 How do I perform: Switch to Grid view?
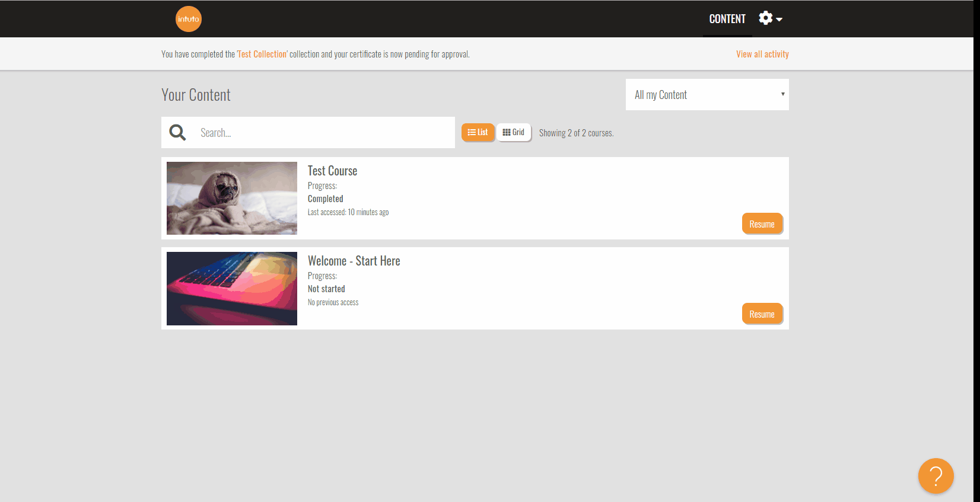pos(513,132)
